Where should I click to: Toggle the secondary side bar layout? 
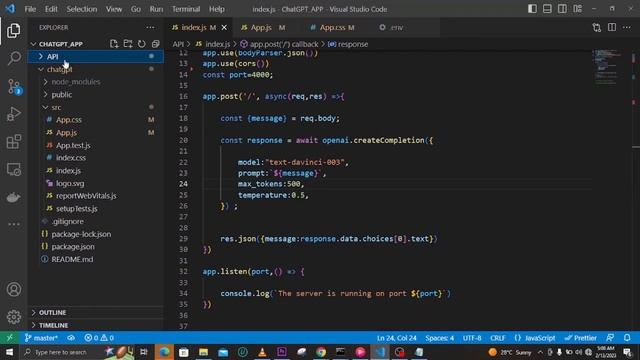point(562,9)
